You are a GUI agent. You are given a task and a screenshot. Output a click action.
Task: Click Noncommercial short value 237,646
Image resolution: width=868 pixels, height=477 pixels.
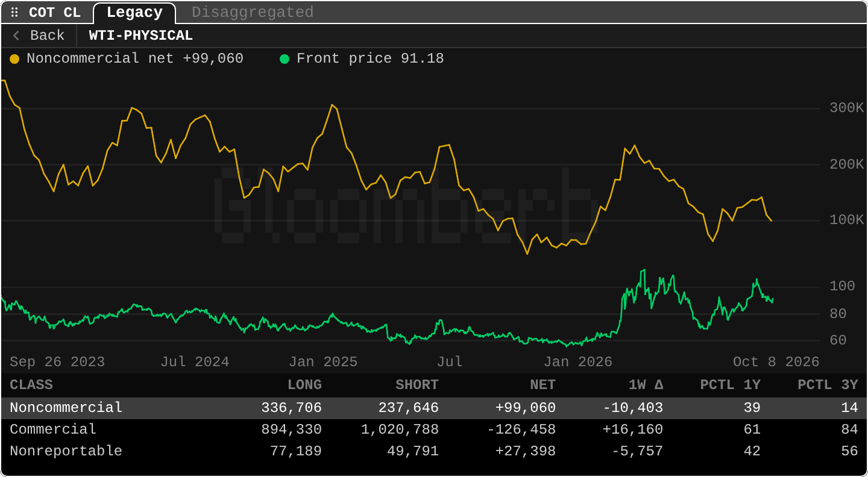(409, 408)
